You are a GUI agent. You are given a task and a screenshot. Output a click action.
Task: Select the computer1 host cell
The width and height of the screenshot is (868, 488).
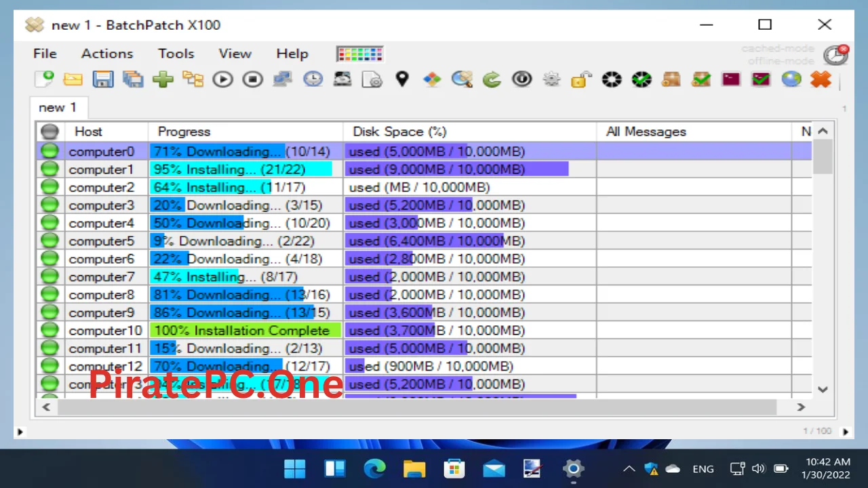(x=106, y=169)
